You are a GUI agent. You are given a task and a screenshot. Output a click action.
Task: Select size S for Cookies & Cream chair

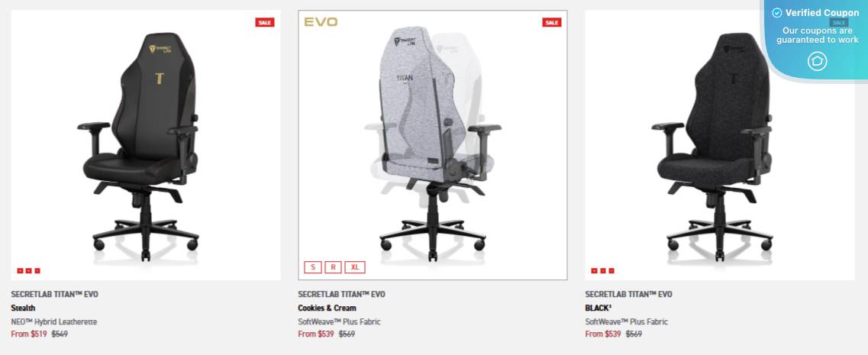pos(313,267)
